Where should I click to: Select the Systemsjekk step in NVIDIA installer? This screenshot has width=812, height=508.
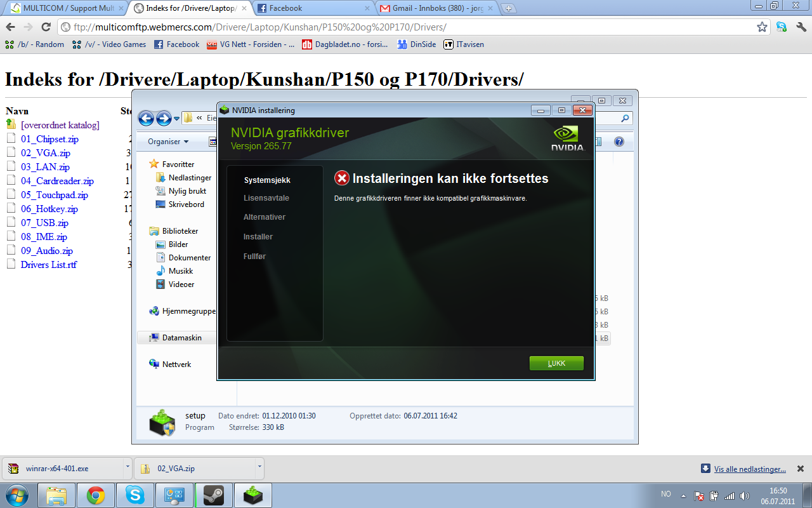pyautogui.click(x=267, y=180)
